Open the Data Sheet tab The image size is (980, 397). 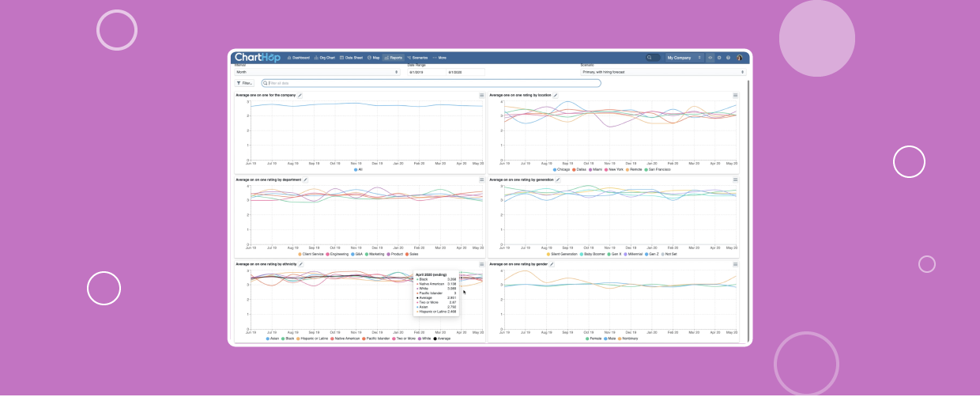351,58
